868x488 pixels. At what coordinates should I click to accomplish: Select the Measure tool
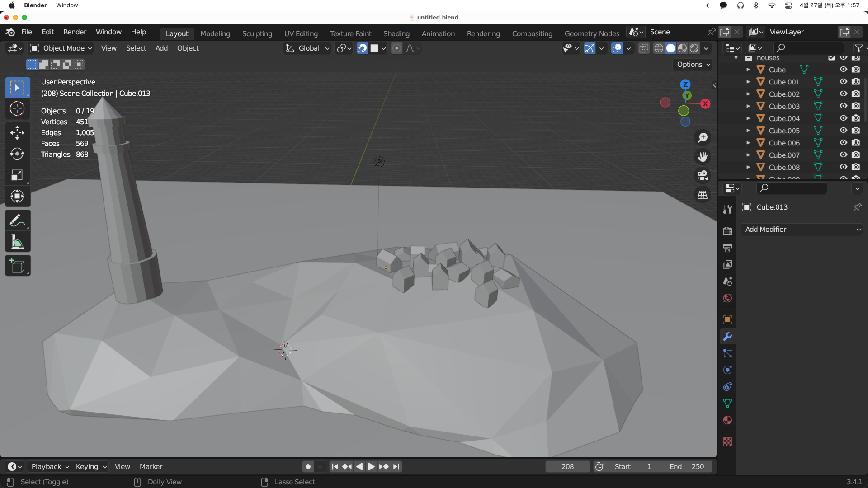(18, 242)
